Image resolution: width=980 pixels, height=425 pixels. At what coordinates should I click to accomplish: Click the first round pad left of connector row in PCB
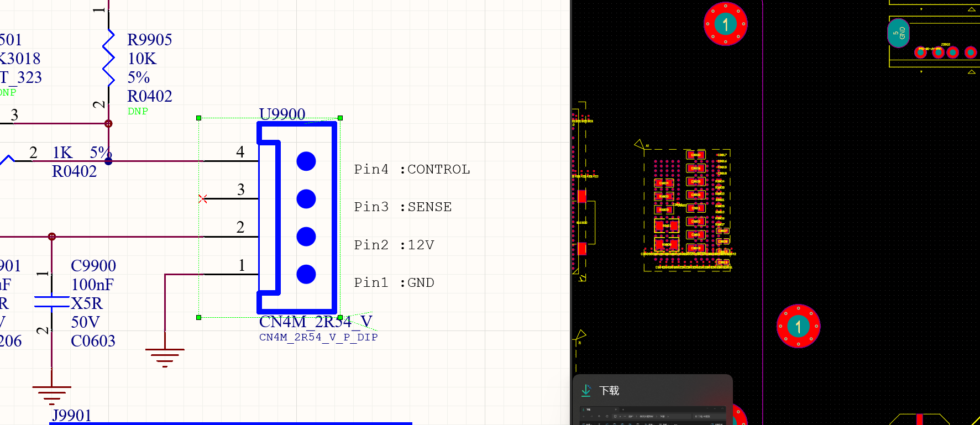pos(921,53)
